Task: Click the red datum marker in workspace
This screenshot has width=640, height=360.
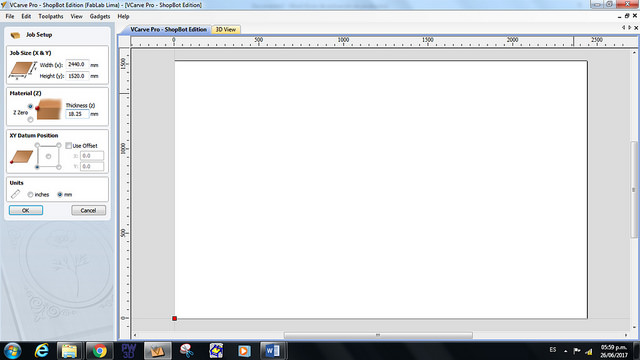Action: (174, 318)
